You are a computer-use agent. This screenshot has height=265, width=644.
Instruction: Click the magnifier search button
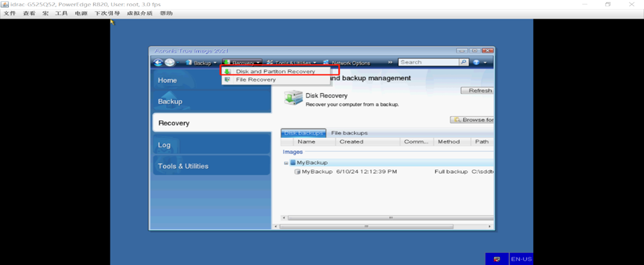click(464, 62)
